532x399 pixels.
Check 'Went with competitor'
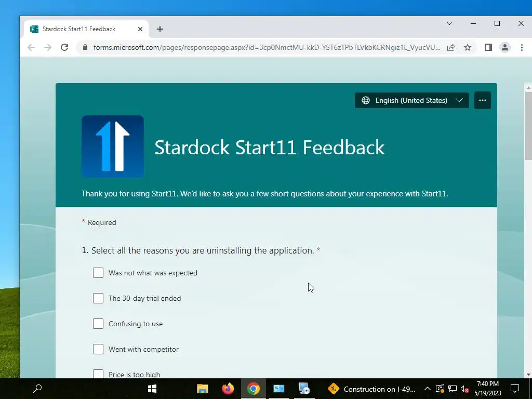98,349
